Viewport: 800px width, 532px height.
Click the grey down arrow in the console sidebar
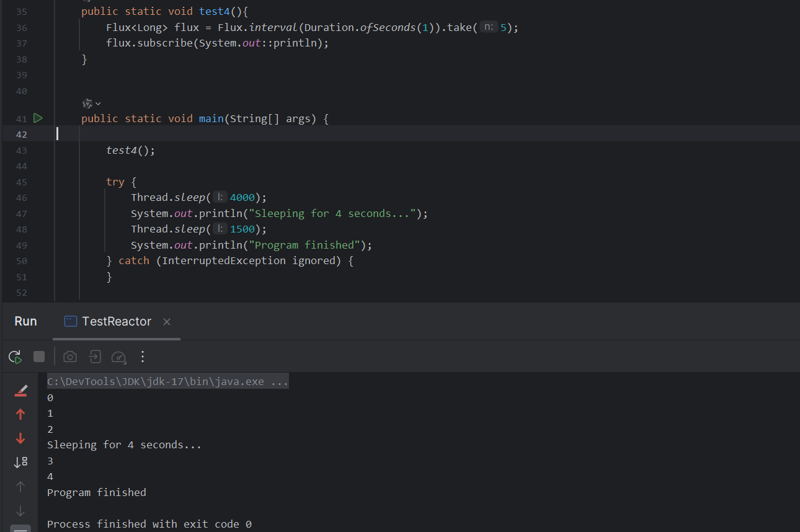(20, 510)
